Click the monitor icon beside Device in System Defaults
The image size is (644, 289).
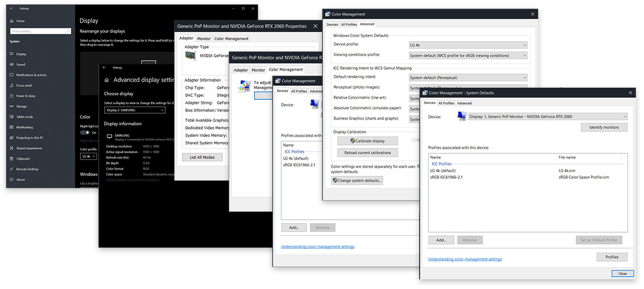(x=462, y=116)
